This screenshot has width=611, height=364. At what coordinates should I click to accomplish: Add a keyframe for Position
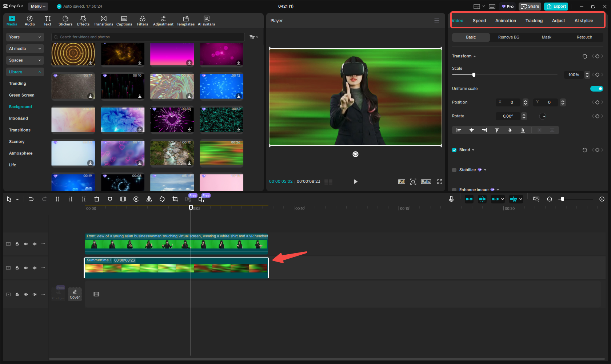click(597, 102)
